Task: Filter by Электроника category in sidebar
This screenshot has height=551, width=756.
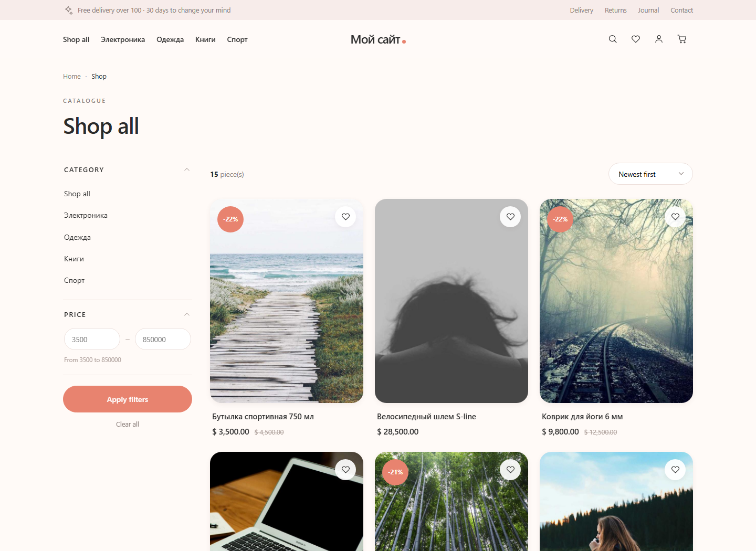Action: point(86,215)
